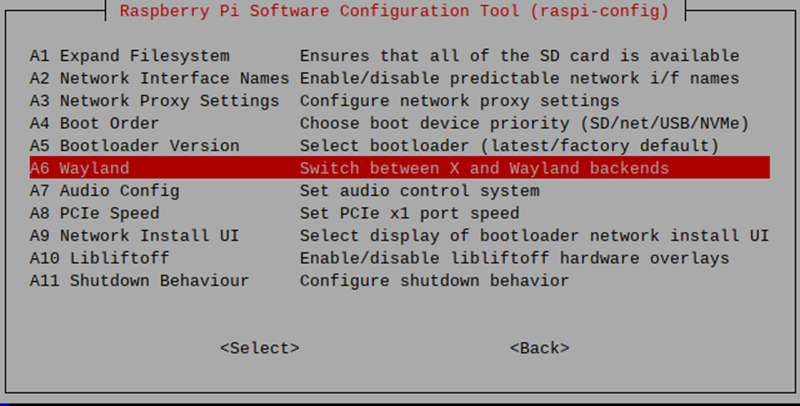Click the <Back> button
The width and height of the screenshot is (800, 406).
click(x=540, y=348)
